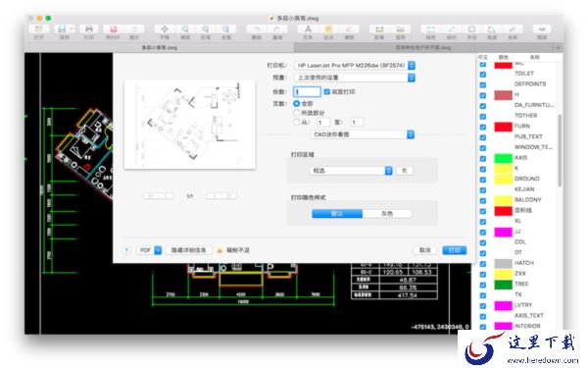The width and height of the screenshot is (588, 368).
Task: Click the 隐藏详细信息 hide details button
Action: click(x=188, y=250)
